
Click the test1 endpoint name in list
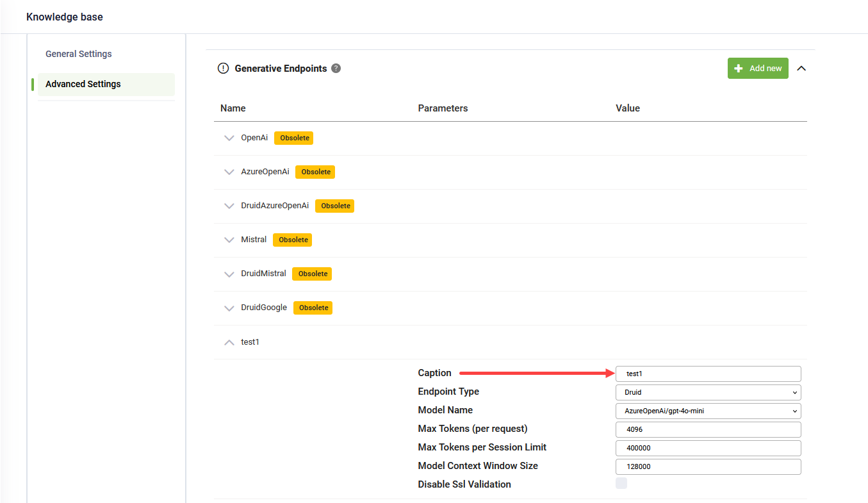tap(250, 342)
